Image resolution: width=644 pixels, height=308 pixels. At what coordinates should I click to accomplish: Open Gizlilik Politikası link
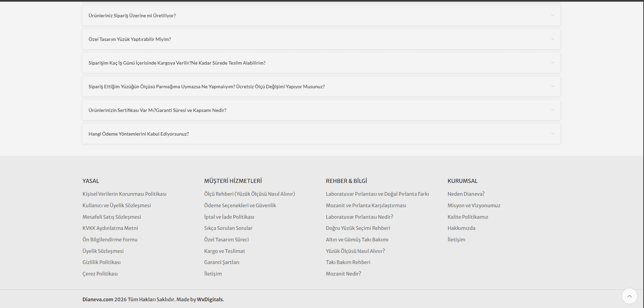[x=101, y=262]
